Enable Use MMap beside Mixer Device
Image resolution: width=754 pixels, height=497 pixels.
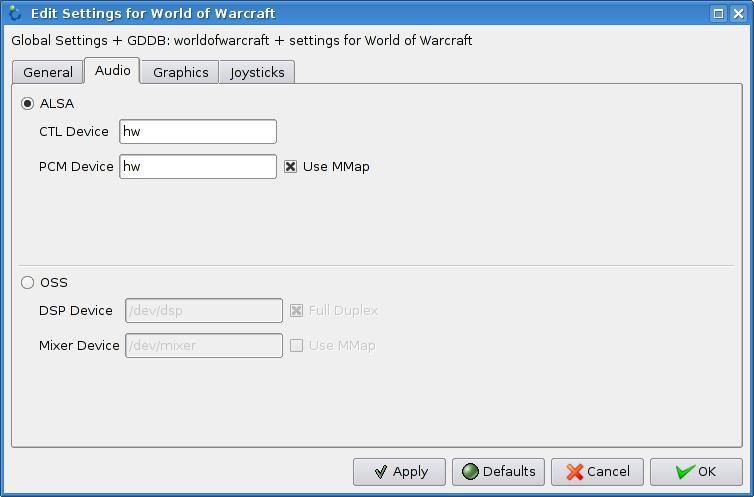(x=297, y=345)
